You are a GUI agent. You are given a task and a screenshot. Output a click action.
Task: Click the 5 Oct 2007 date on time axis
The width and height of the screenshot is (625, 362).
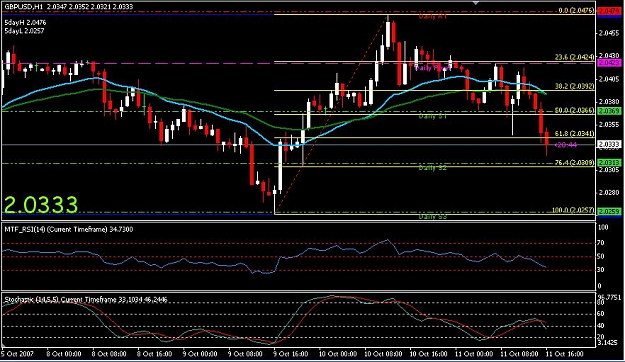(18, 354)
